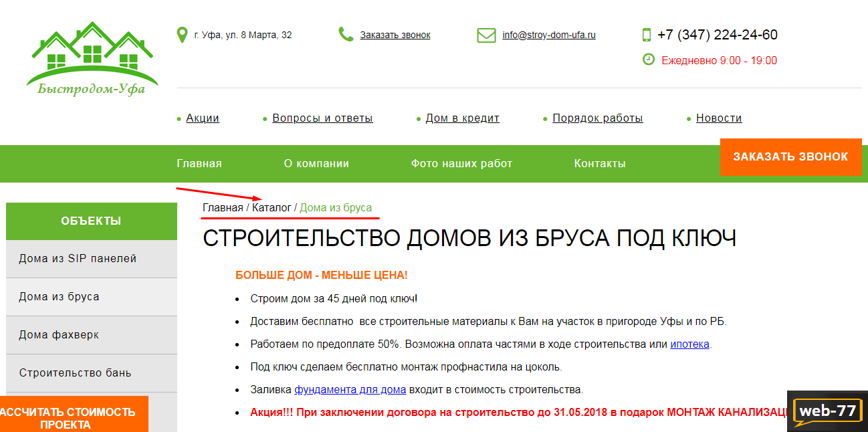Viewport: 868px width, 432px height.
Task: Click the Ежедневно 9:00 - 19:00 text
Action: click(x=720, y=60)
